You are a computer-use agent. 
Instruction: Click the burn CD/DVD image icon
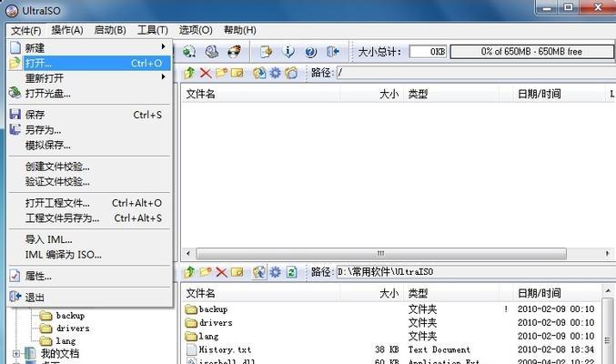click(x=235, y=52)
